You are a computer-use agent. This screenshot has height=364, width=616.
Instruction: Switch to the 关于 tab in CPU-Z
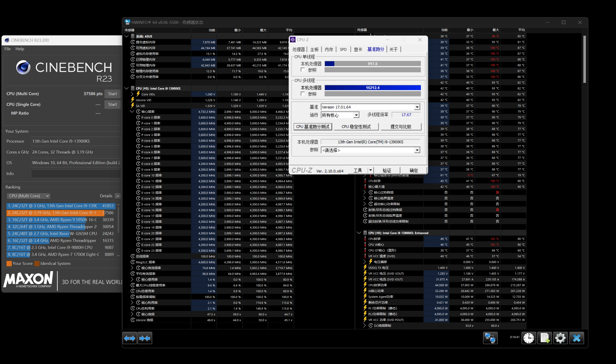click(393, 50)
